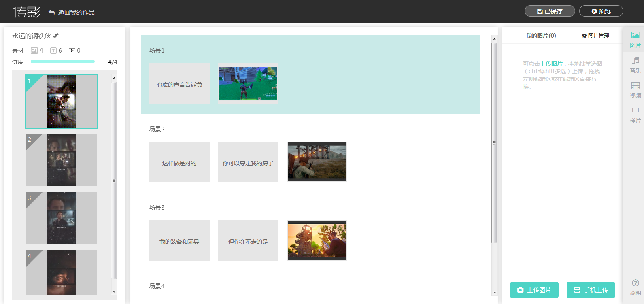Click the editor vertical scrollbar handle
644x304 pixels.
[494, 143]
